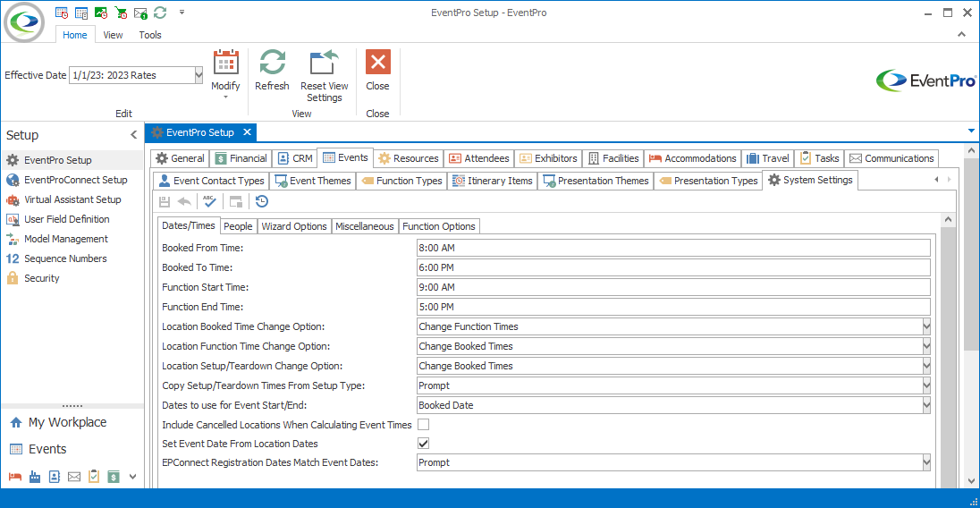
Task: Select EventPro Setup sidebar item
Action: click(x=72, y=160)
